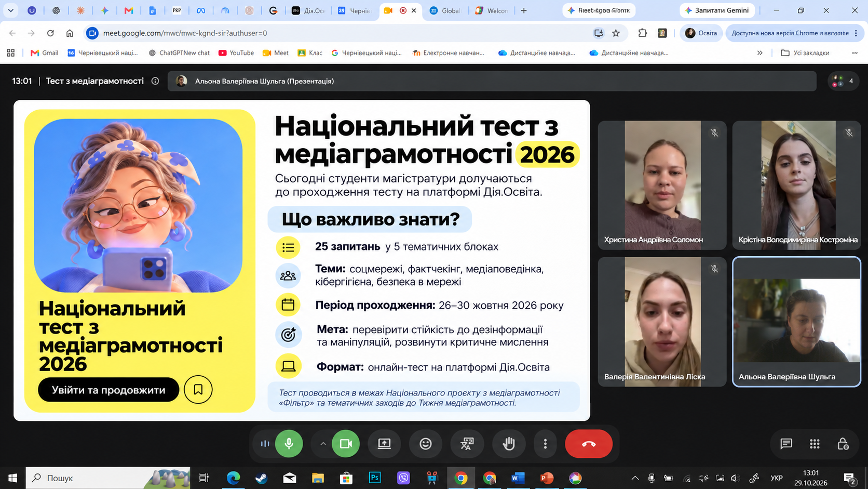Viewport: 868px width, 489px height.
Task: Open the emoji reactions panel
Action: click(x=426, y=444)
